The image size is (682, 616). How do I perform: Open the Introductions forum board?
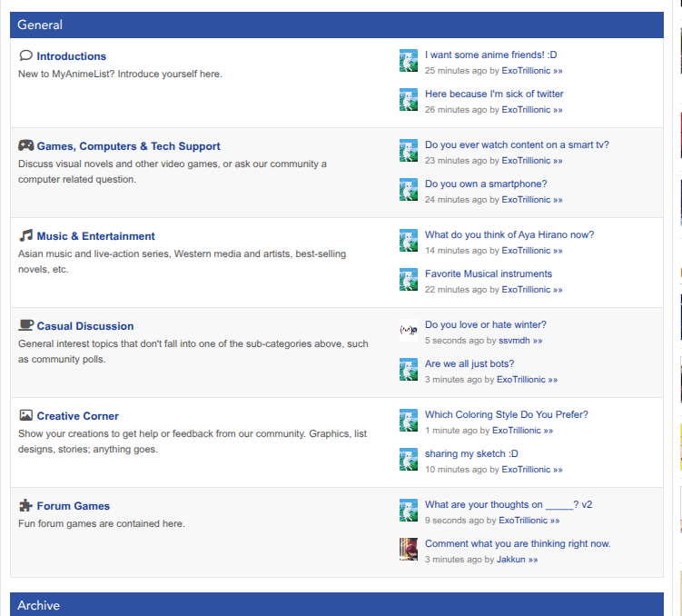coord(71,56)
